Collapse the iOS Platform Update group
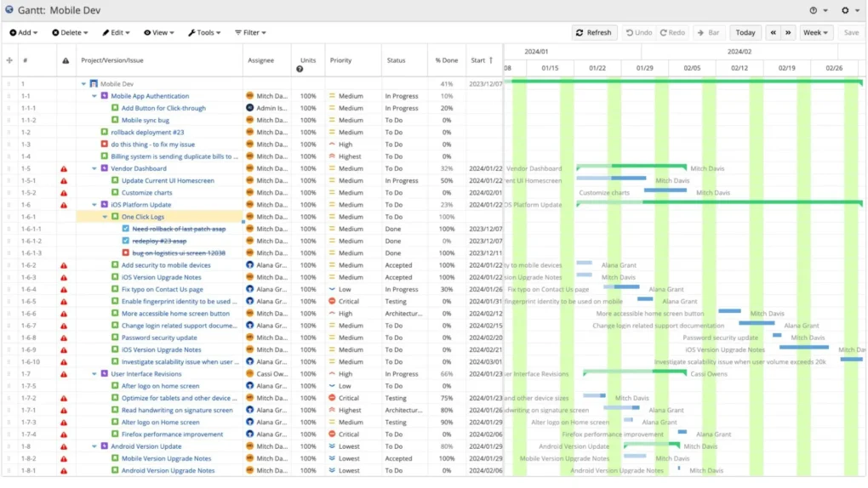Viewport: 868px width, 488px height. [x=94, y=205]
